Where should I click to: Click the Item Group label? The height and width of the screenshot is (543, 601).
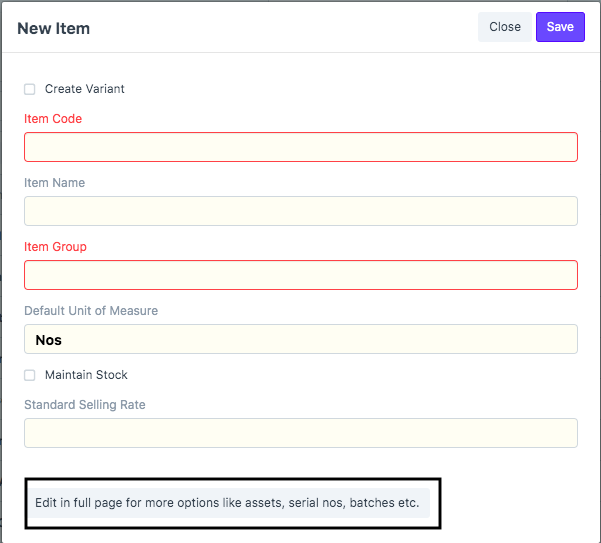click(x=55, y=247)
